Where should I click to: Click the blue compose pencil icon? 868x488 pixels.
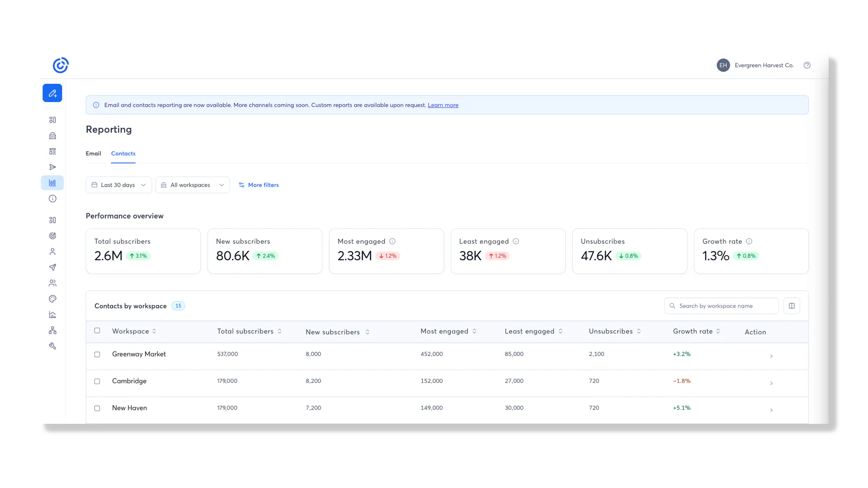[x=52, y=93]
